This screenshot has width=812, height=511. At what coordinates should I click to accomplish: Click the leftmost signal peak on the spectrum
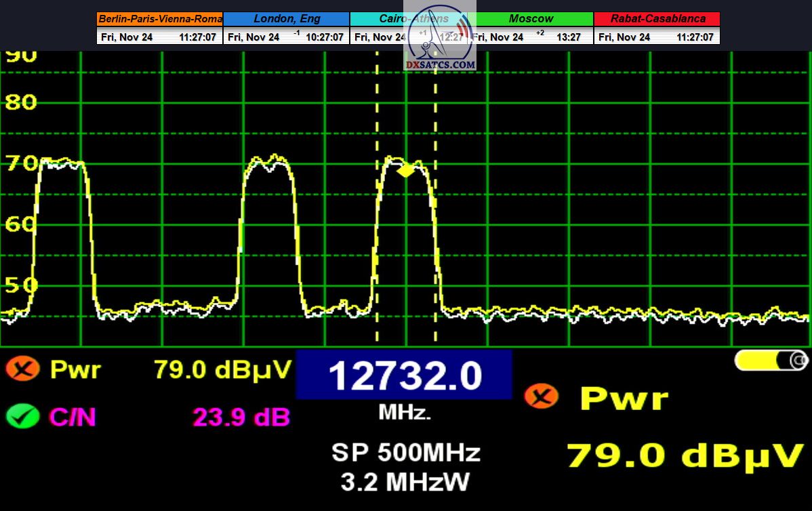61,164
